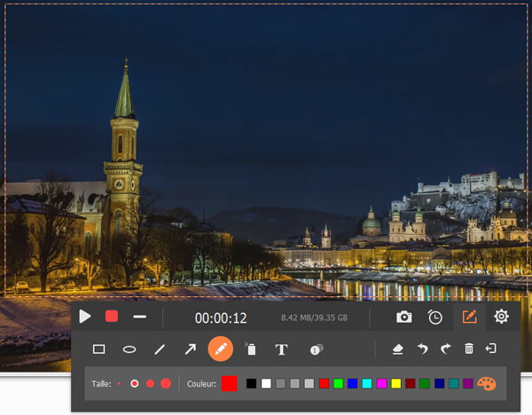
Task: Choose the smallest brush size dot
Action: (x=119, y=384)
